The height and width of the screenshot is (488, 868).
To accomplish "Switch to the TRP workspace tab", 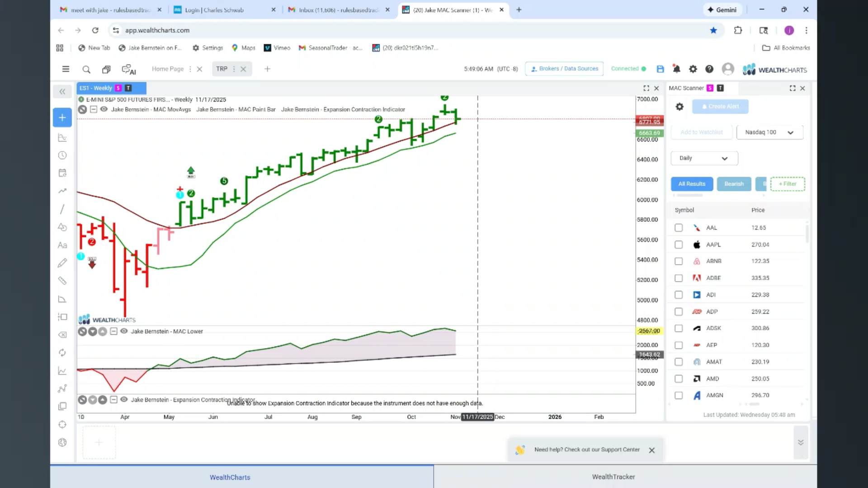I will coord(222,69).
